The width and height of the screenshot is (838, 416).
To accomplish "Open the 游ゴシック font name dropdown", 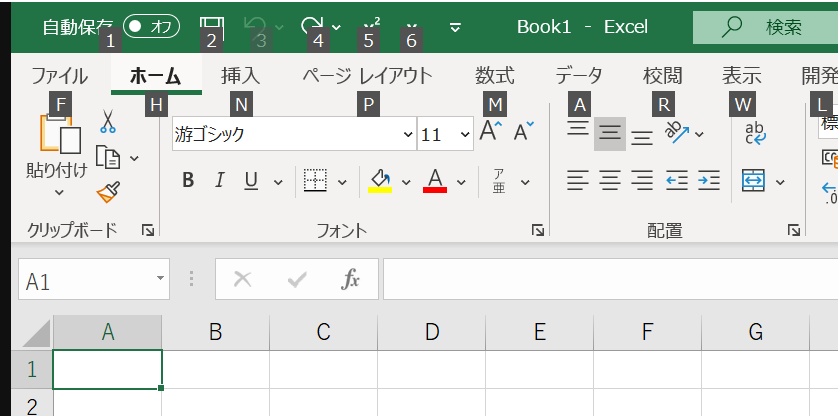I will (x=408, y=134).
